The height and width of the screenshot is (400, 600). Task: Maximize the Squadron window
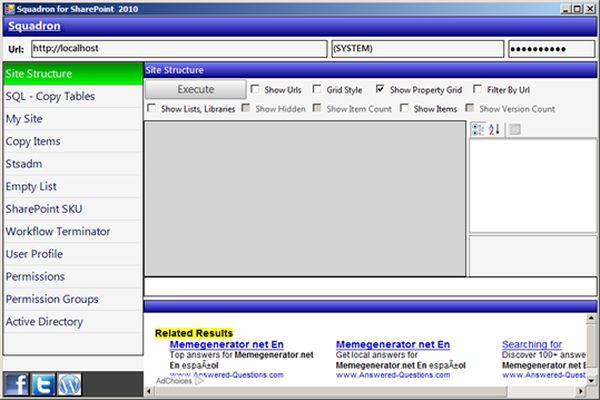(x=577, y=9)
